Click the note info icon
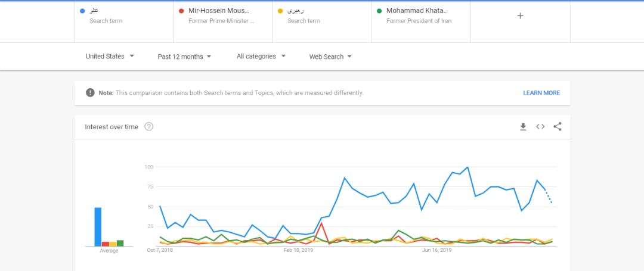This screenshot has width=644, height=271. coord(90,92)
